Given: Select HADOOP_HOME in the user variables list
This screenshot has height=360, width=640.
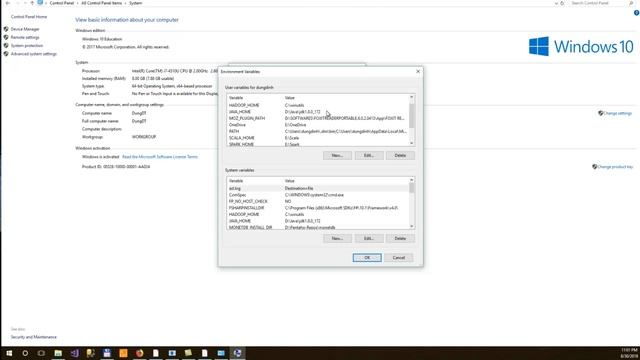Looking at the screenshot, I should click(x=318, y=105).
